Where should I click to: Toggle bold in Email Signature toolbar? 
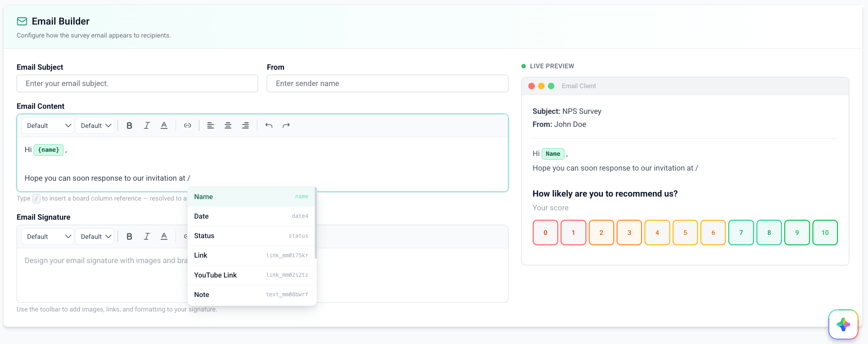(129, 236)
